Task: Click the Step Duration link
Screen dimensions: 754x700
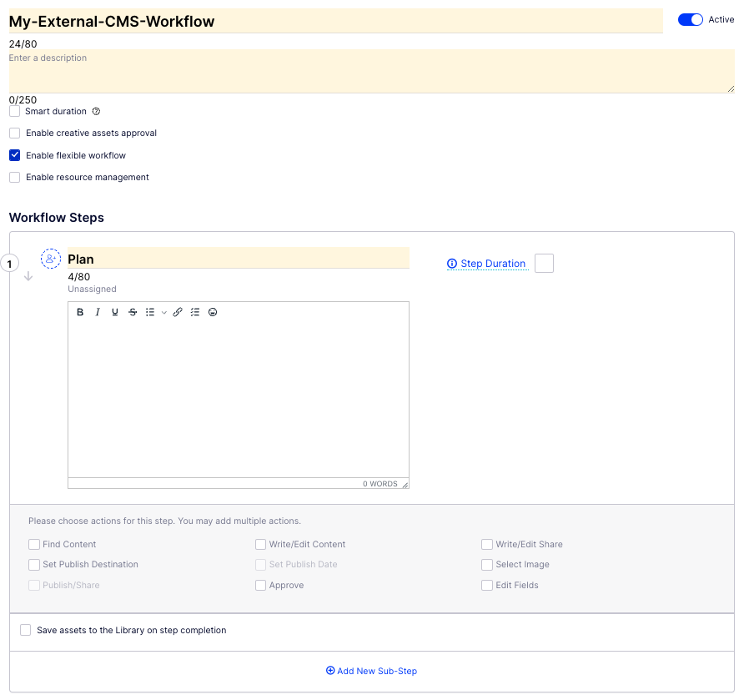Action: [x=493, y=264]
